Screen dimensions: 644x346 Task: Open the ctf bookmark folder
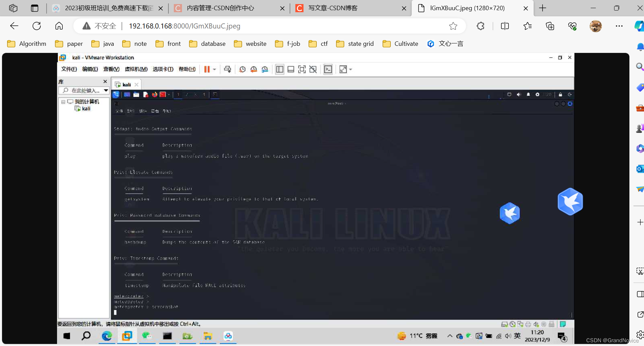coord(318,44)
